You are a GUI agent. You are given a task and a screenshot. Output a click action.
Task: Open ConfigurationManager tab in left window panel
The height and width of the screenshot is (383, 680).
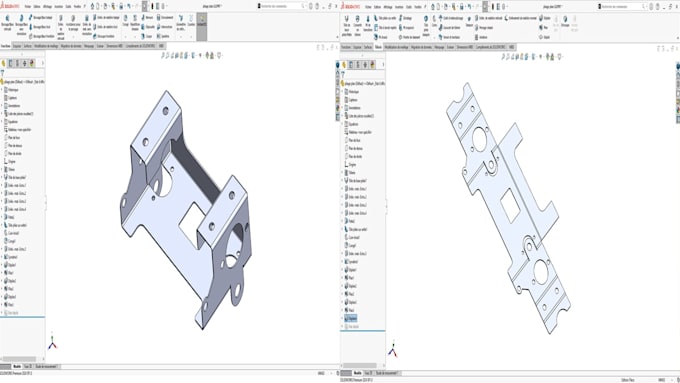[17, 63]
